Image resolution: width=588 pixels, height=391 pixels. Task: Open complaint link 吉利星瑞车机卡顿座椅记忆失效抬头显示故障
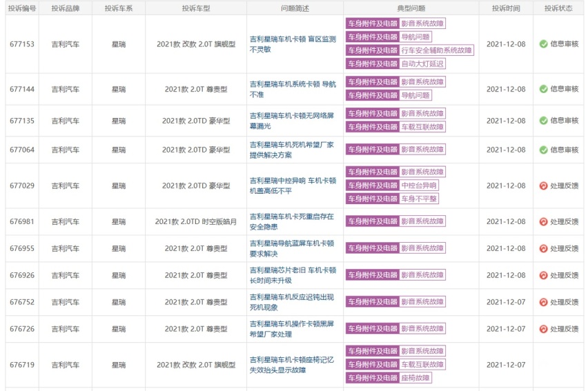[292, 365]
